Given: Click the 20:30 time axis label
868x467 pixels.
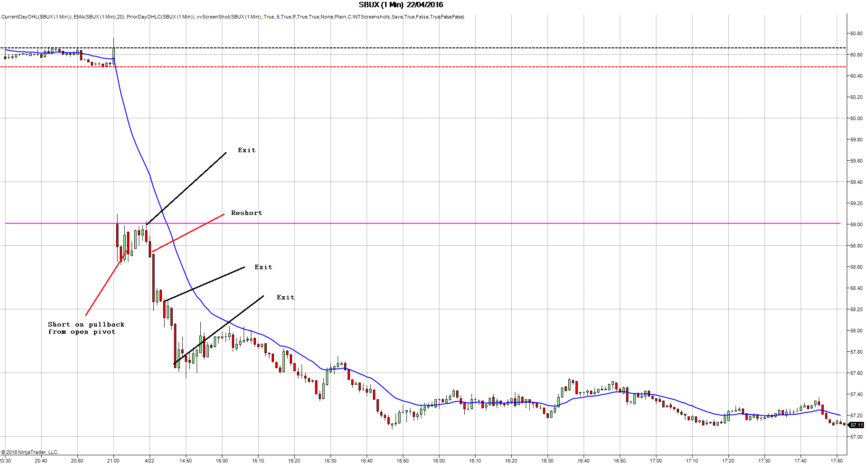Looking at the screenshot, I should [x=5, y=461].
